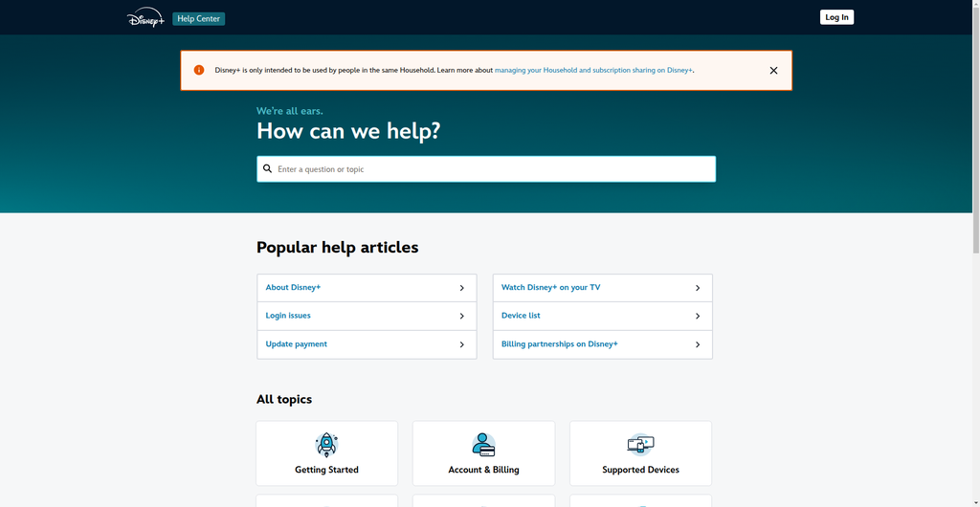Click the chevron beside Device list
Screen dimensions: 980x507
[x=698, y=316]
